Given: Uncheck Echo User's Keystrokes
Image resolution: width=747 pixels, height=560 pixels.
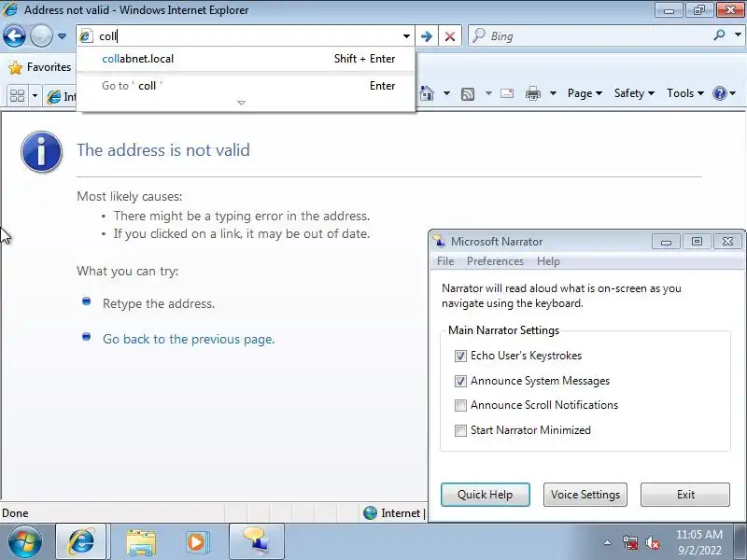Looking at the screenshot, I should 460,356.
